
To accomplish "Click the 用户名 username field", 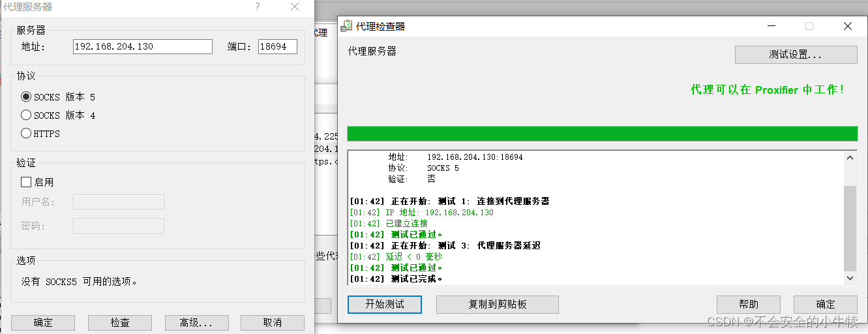I will pyautogui.click(x=119, y=202).
